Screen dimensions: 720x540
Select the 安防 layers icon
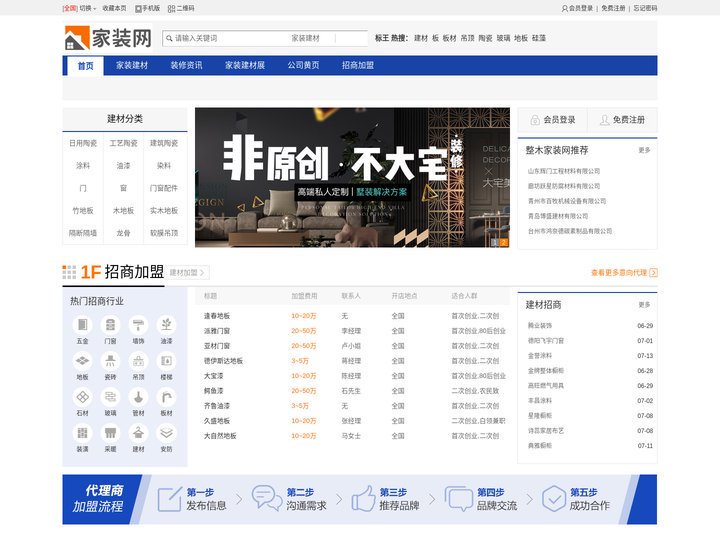pyautogui.click(x=166, y=433)
